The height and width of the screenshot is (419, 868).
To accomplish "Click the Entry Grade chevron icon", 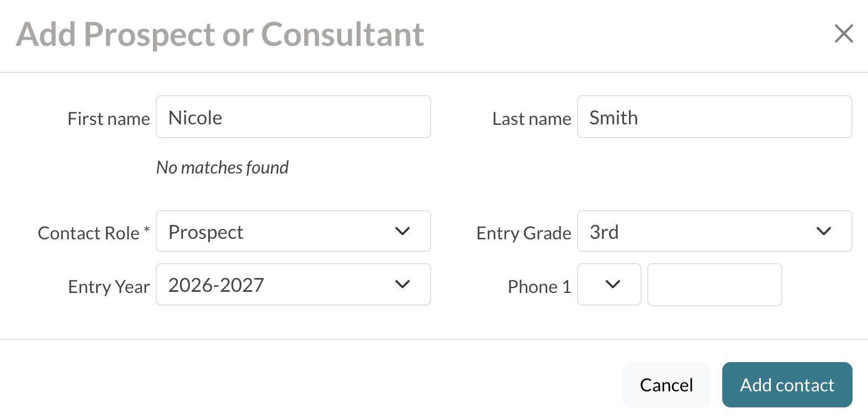I will (824, 231).
